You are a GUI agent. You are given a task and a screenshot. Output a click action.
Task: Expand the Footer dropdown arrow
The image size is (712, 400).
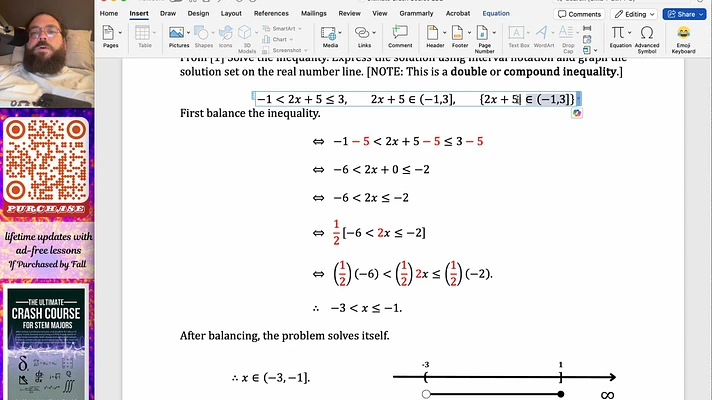pyautogui.click(x=469, y=33)
